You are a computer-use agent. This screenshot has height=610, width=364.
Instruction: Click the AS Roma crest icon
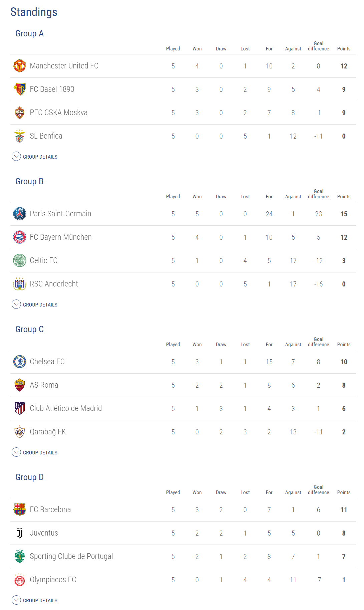(x=20, y=385)
